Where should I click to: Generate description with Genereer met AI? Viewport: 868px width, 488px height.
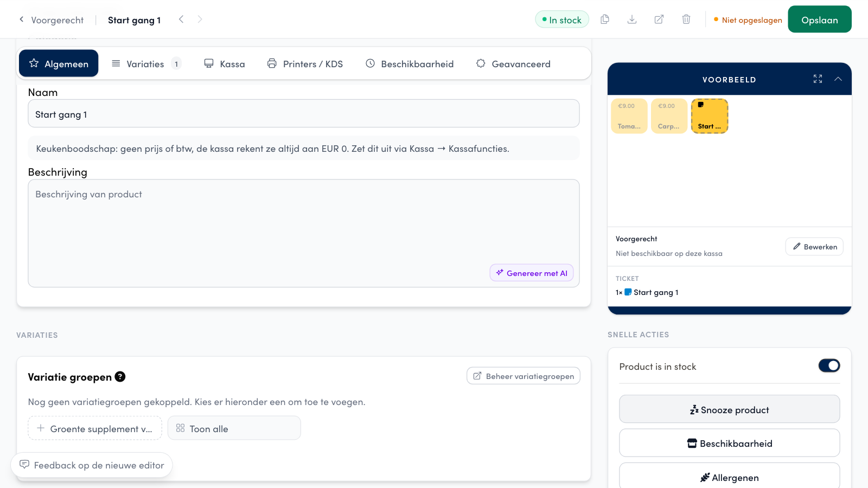tap(532, 273)
